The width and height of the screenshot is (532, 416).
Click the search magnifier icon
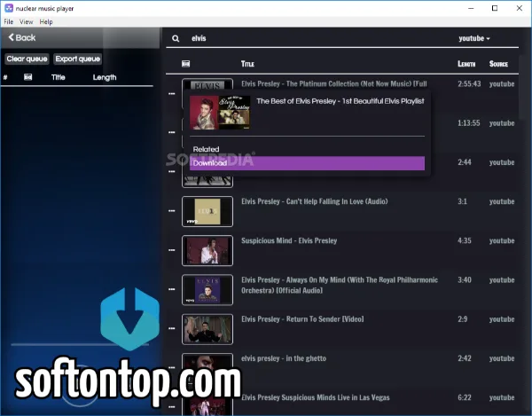click(x=176, y=38)
